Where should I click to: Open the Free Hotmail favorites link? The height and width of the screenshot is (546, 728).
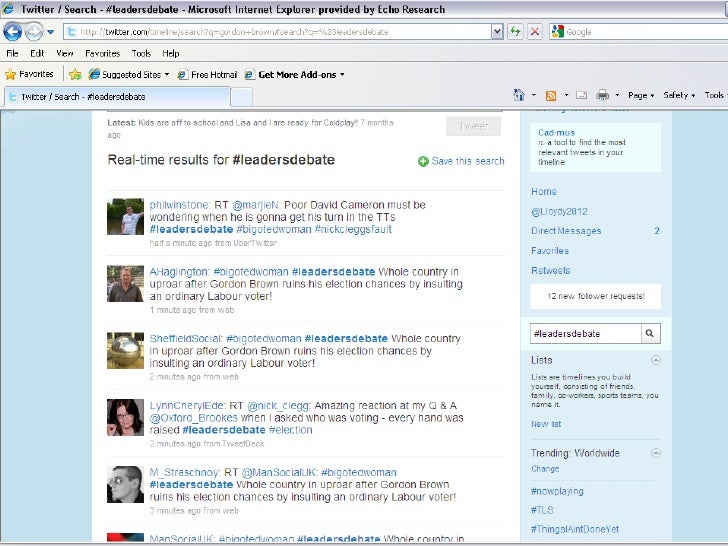click(x=207, y=74)
